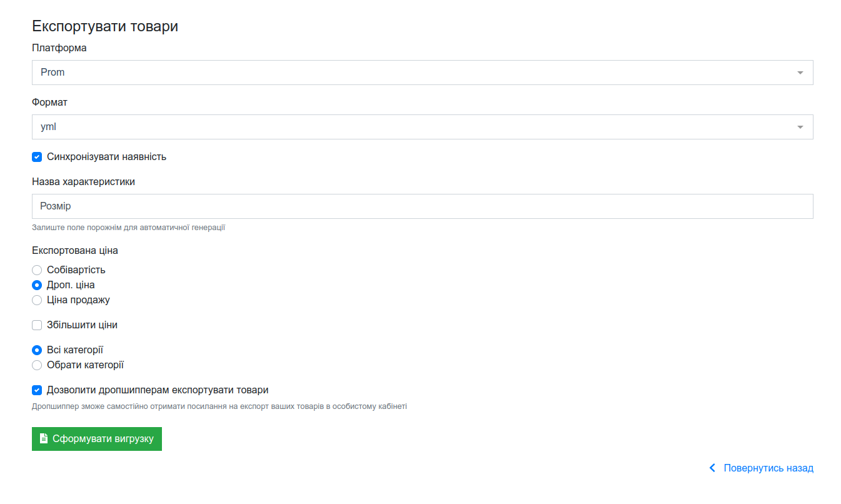Choose the Дроп. ціна radio option
This screenshot has height=504, width=841.
coord(37,285)
